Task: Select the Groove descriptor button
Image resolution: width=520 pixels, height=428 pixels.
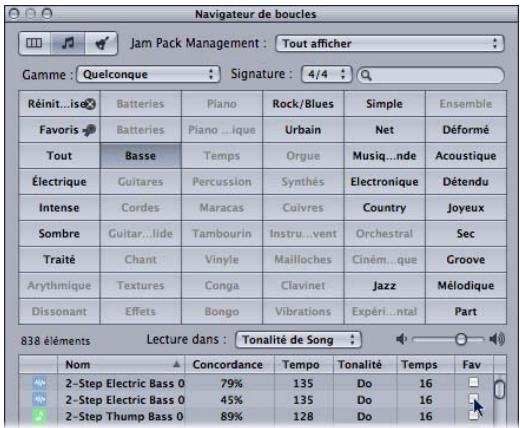Action: click(466, 260)
